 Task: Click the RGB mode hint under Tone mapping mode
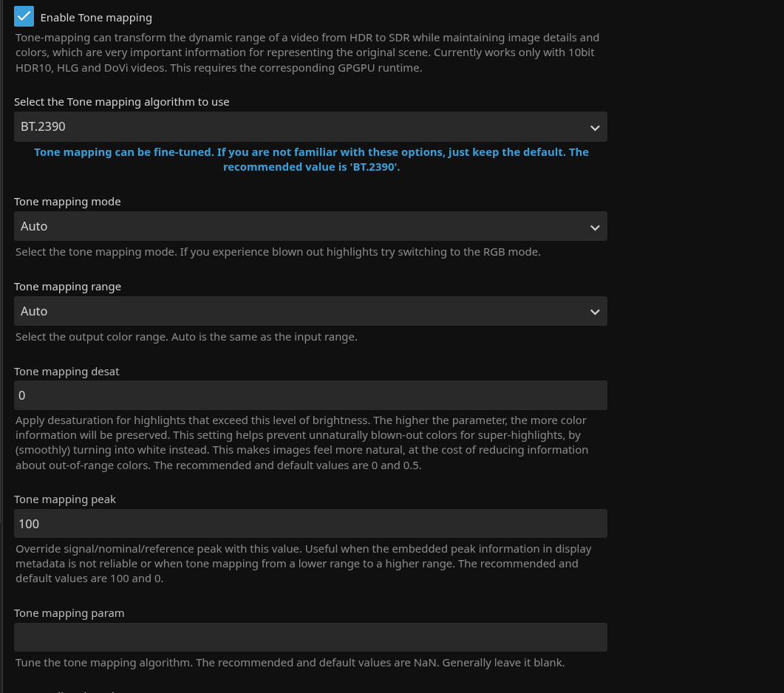278,252
